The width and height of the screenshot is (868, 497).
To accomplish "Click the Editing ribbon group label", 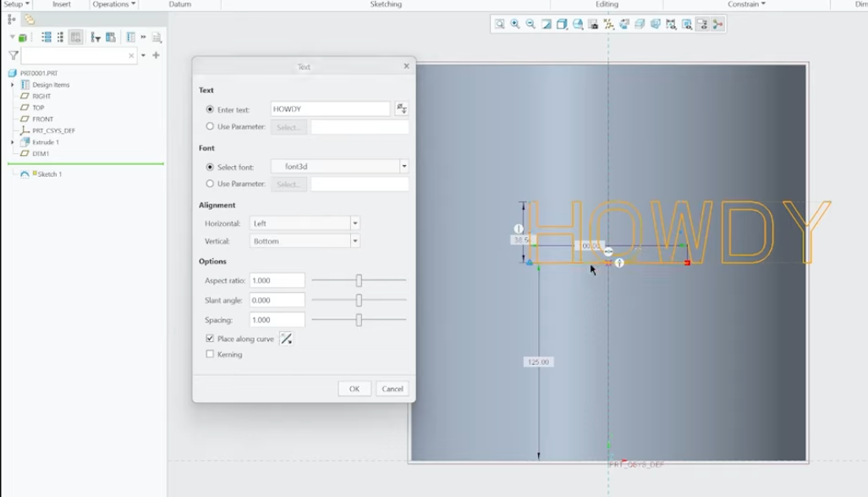I will point(607,4).
